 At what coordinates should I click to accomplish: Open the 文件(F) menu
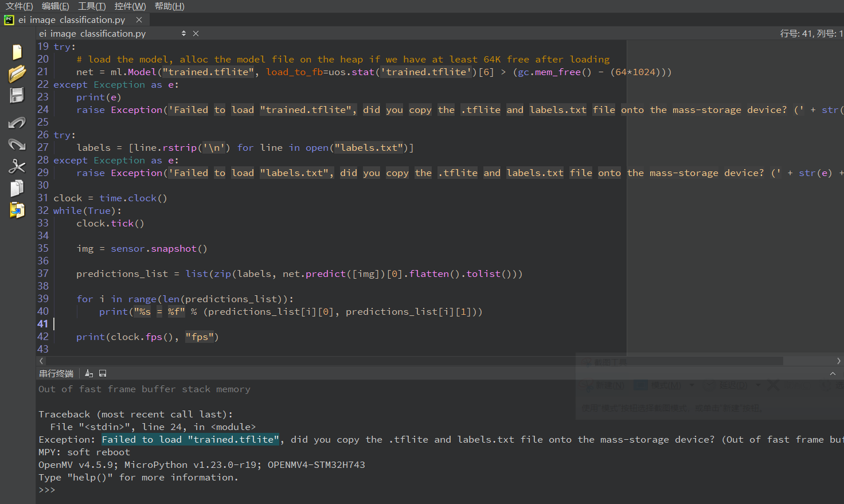point(19,6)
